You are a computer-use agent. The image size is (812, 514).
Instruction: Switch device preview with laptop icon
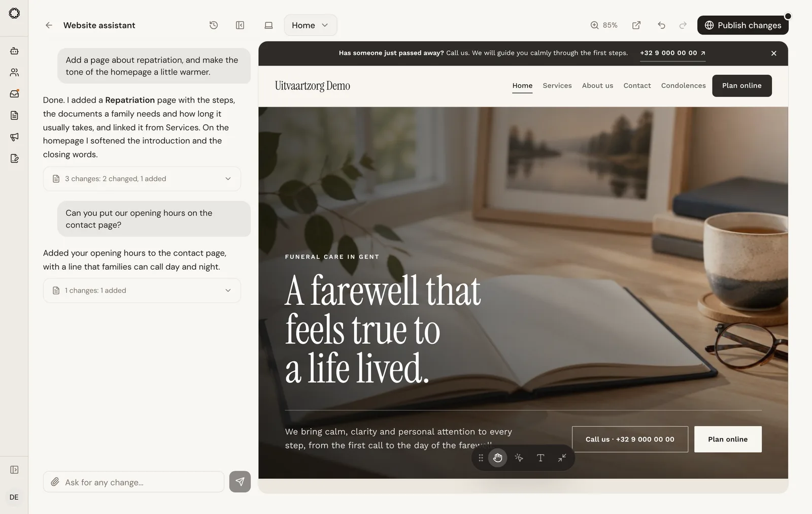[x=268, y=25]
